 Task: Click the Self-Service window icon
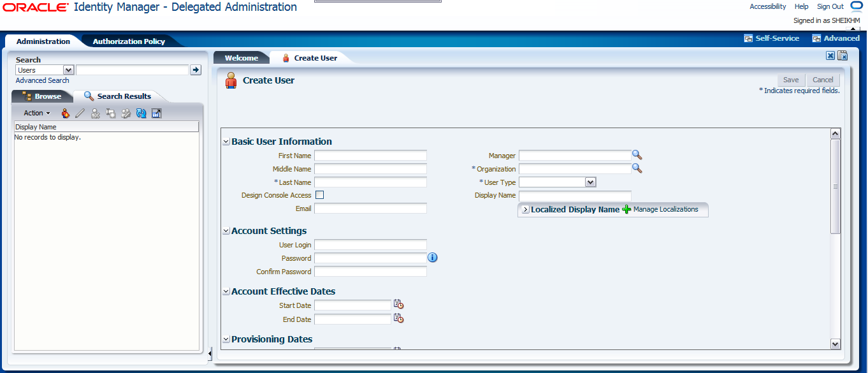tap(749, 38)
